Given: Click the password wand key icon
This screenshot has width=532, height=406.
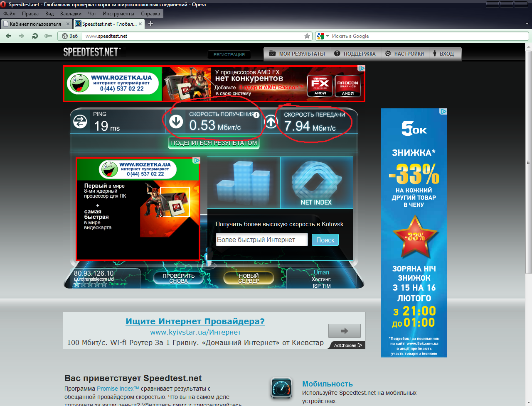Looking at the screenshot, I should pyautogui.click(x=48, y=36).
